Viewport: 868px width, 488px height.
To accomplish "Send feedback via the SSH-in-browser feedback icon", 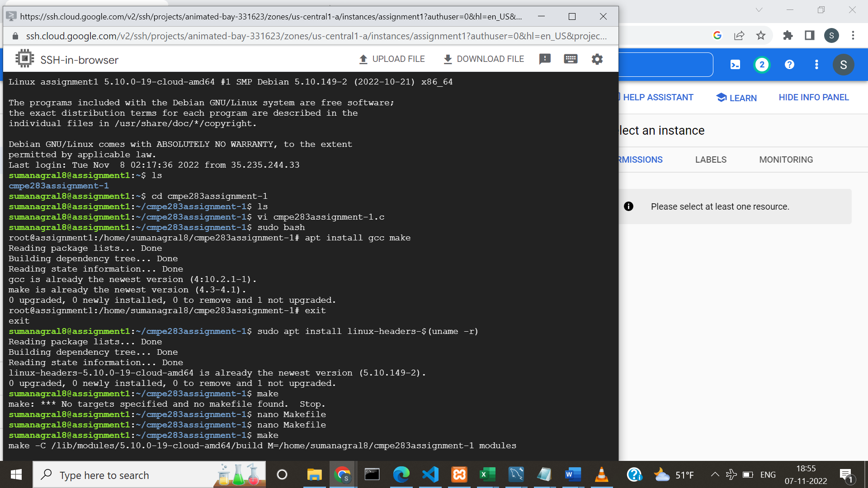I will (545, 59).
